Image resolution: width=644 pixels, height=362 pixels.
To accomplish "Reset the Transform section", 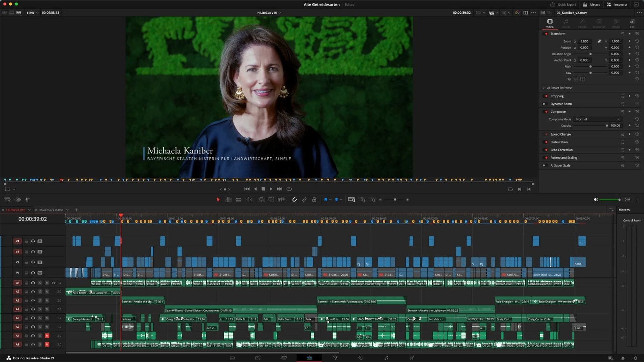I will [x=637, y=34].
